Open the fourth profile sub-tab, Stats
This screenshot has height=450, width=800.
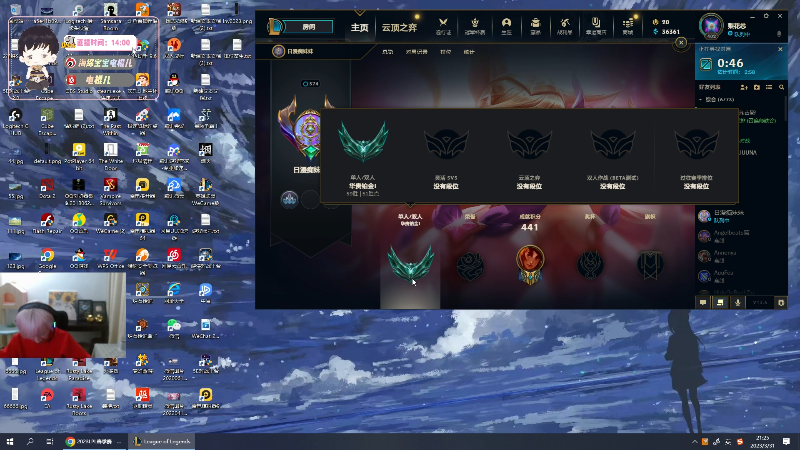pyautogui.click(x=469, y=52)
